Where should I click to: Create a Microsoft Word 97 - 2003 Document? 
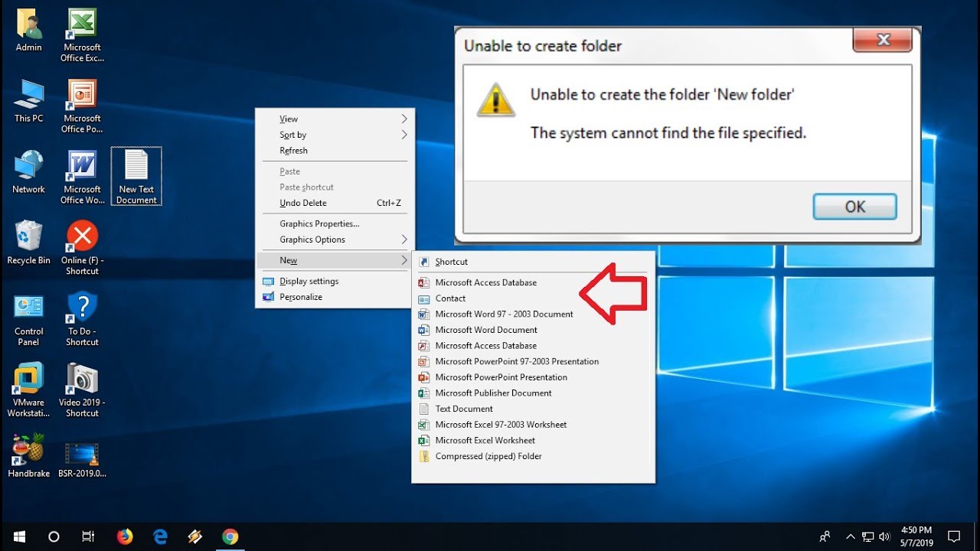[x=533, y=314]
